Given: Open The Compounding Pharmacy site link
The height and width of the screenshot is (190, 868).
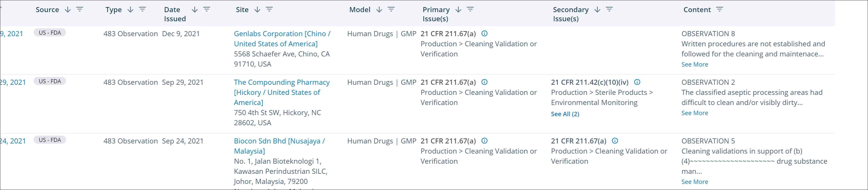Looking at the screenshot, I should (x=282, y=92).
